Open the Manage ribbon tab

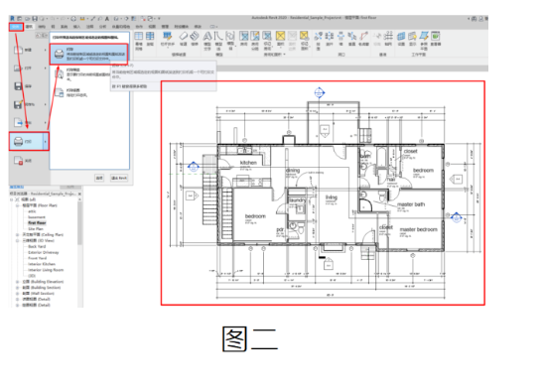tap(165, 27)
